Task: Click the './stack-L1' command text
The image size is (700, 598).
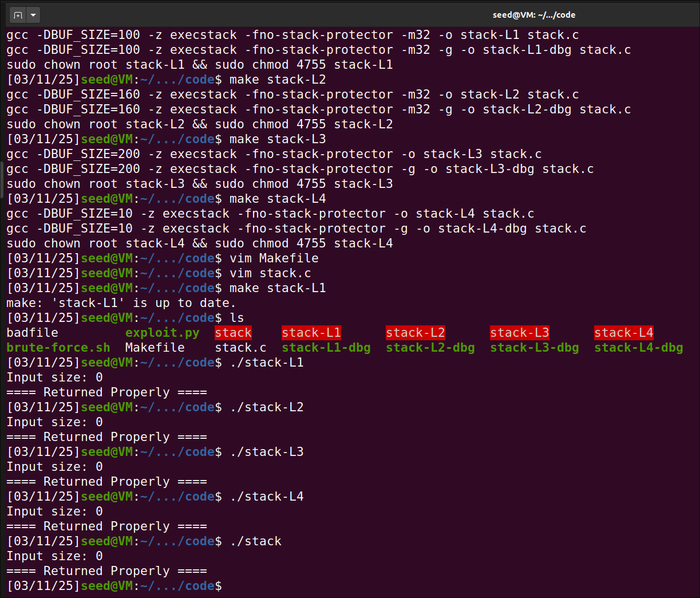Action: tap(267, 363)
